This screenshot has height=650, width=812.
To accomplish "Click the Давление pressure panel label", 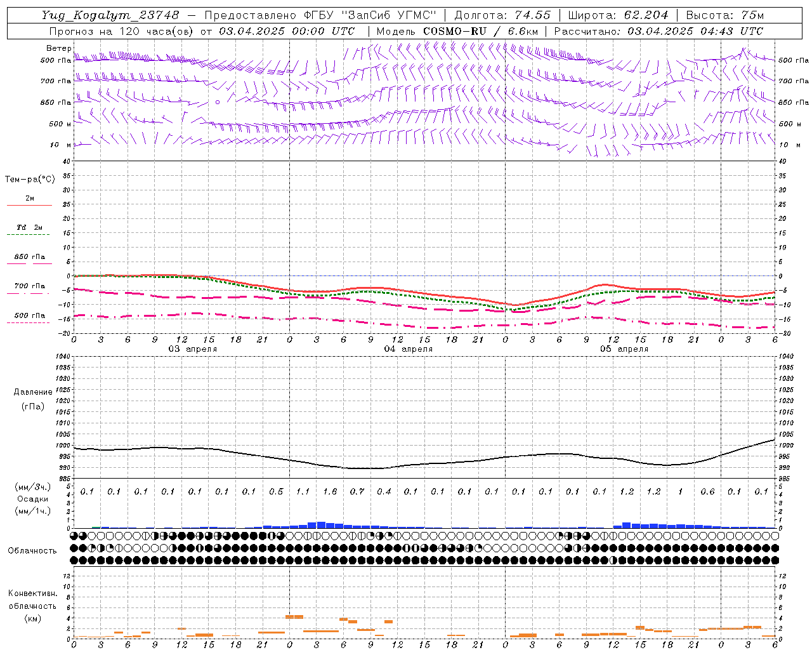I will (33, 392).
